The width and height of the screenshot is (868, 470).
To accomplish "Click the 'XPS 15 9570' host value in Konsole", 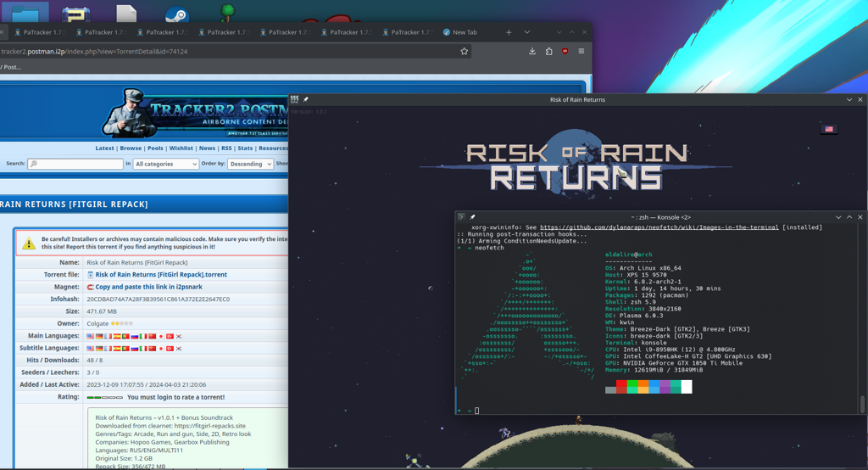I will [647, 275].
